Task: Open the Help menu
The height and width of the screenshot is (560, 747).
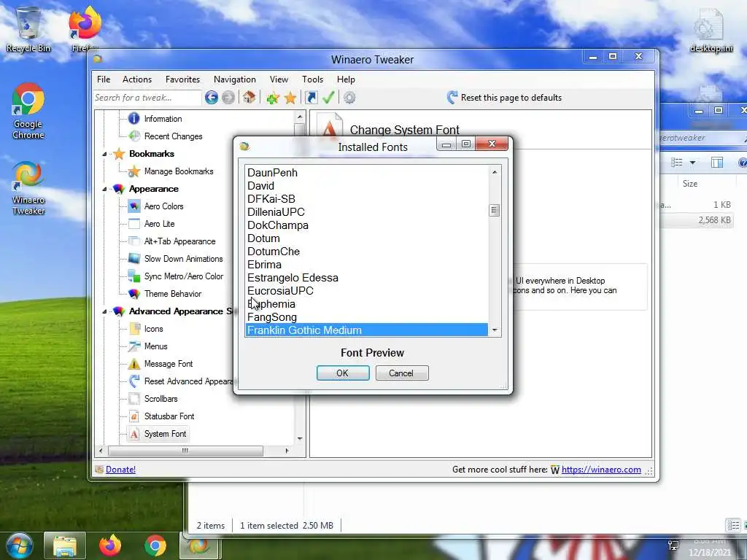Action: pos(346,79)
